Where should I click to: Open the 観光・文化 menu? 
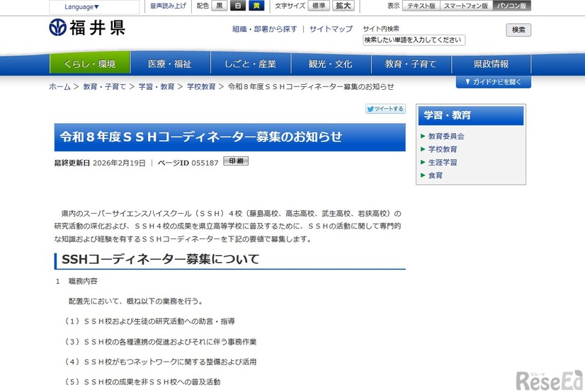pos(331,64)
